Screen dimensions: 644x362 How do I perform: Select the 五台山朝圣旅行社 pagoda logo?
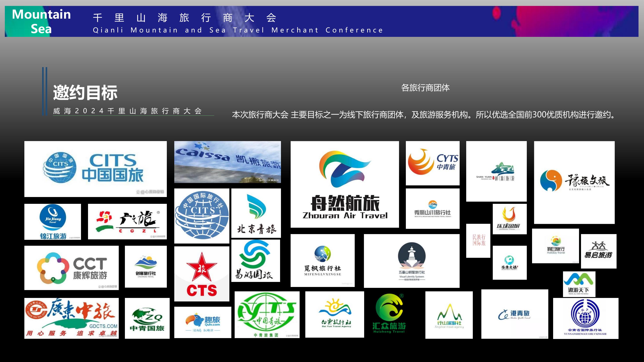point(412,261)
